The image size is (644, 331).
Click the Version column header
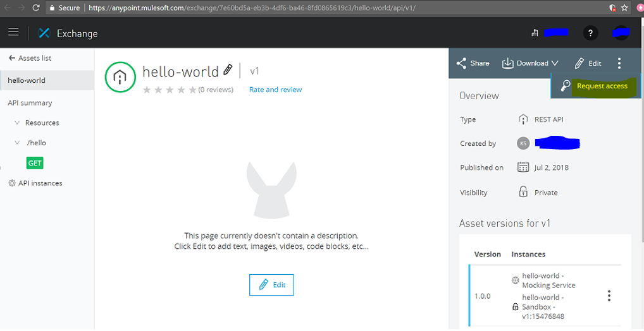click(x=488, y=255)
